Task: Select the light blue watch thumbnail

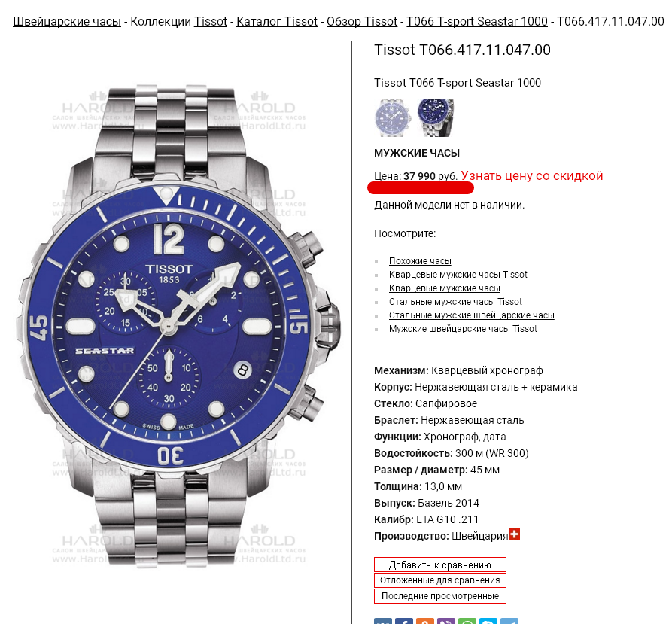Action: click(393, 118)
